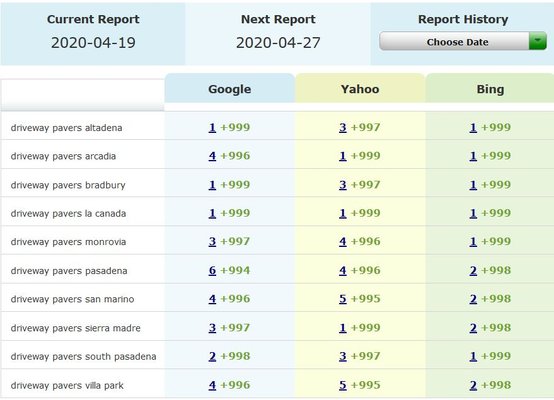Image resolution: width=554 pixels, height=400 pixels.
Task: Select the Bing column header tab
Action: [490, 88]
